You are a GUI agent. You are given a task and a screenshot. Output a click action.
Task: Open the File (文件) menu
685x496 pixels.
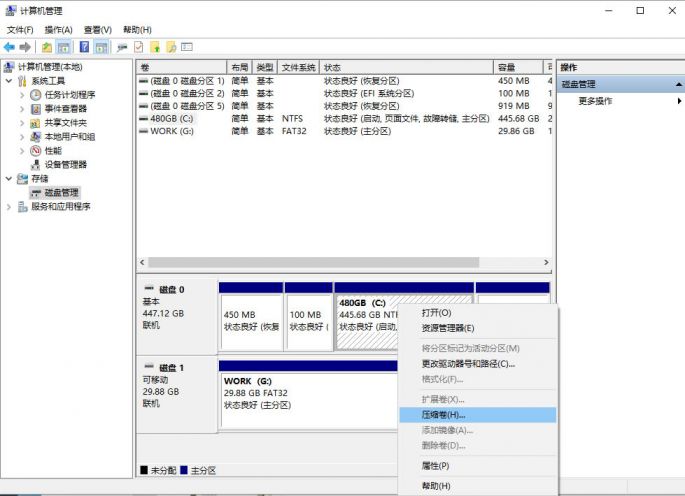[x=20, y=30]
